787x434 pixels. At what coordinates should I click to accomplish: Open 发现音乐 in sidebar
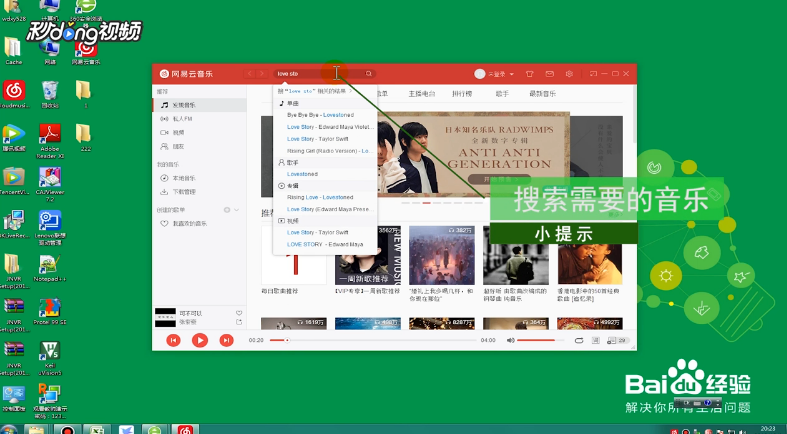pos(200,105)
